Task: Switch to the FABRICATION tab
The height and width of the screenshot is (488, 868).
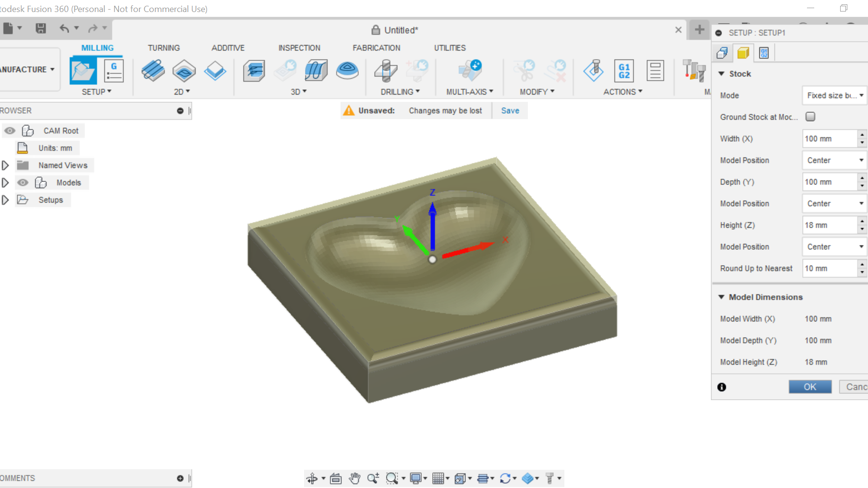Action: tap(377, 48)
